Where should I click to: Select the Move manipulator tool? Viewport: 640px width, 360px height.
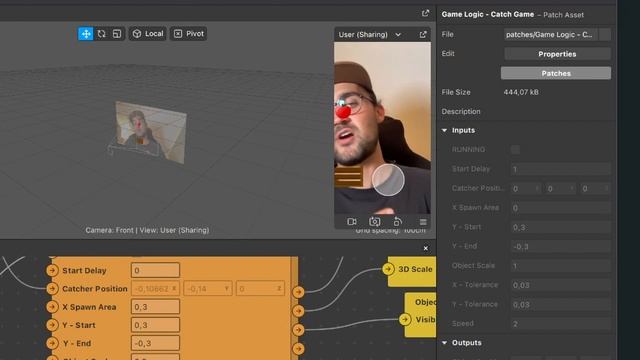[x=86, y=34]
